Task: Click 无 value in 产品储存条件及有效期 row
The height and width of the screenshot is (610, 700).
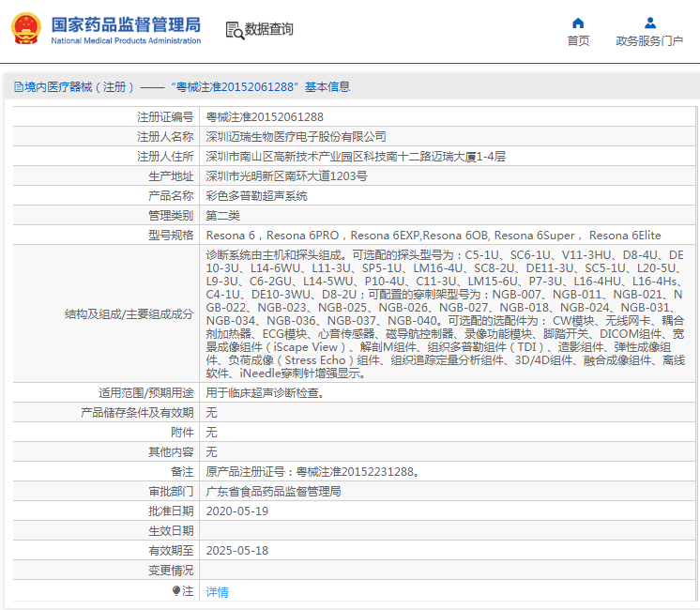Action: (212, 413)
